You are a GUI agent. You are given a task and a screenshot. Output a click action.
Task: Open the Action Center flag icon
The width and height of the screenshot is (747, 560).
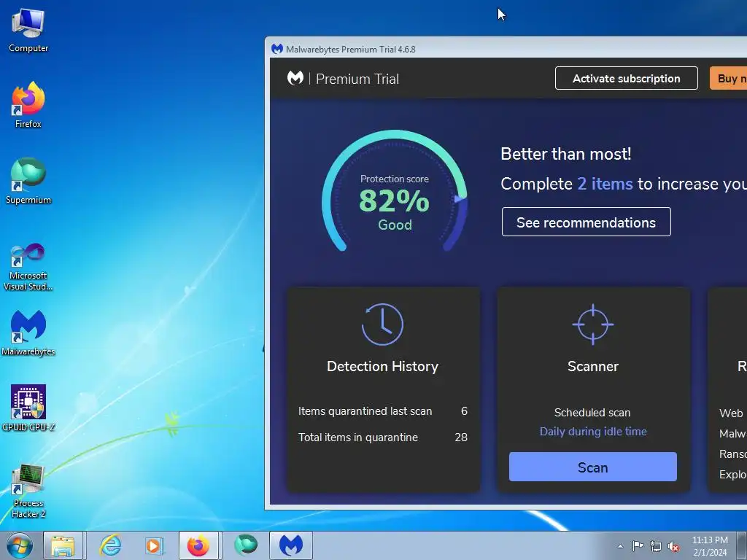click(638, 546)
